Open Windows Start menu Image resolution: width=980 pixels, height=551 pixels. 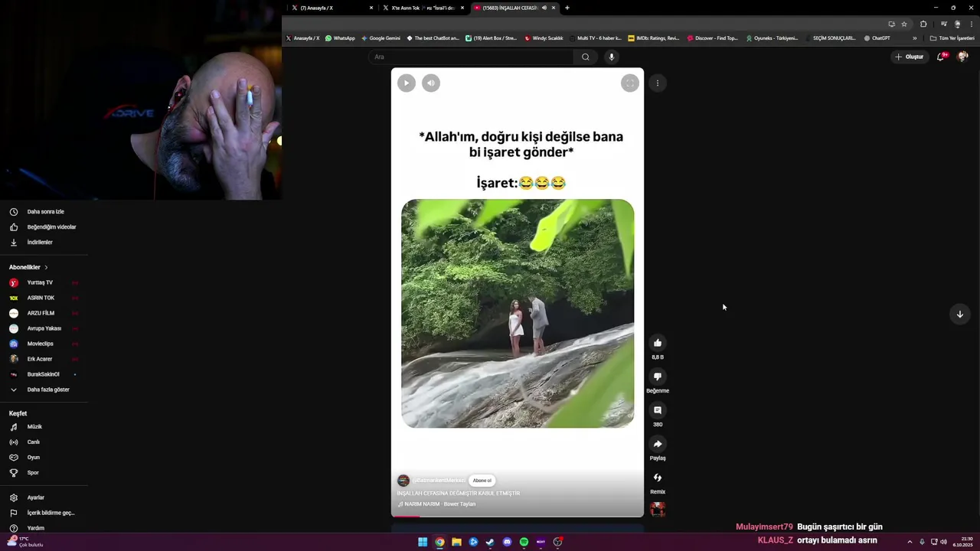tap(423, 542)
